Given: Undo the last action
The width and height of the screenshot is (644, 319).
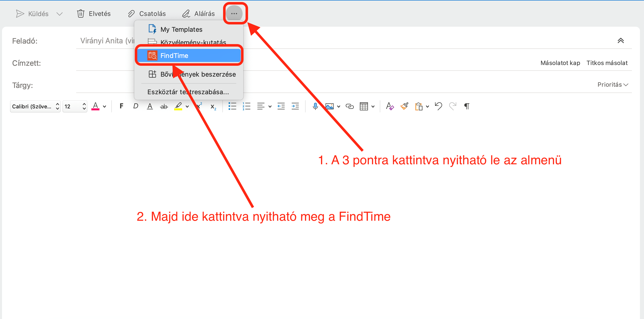Looking at the screenshot, I should click(x=439, y=106).
